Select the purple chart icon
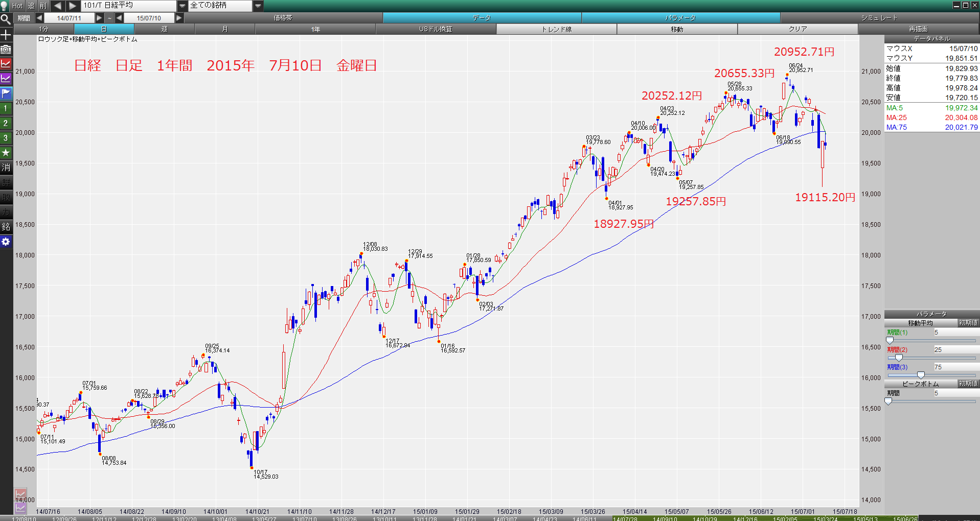 [x=6, y=79]
